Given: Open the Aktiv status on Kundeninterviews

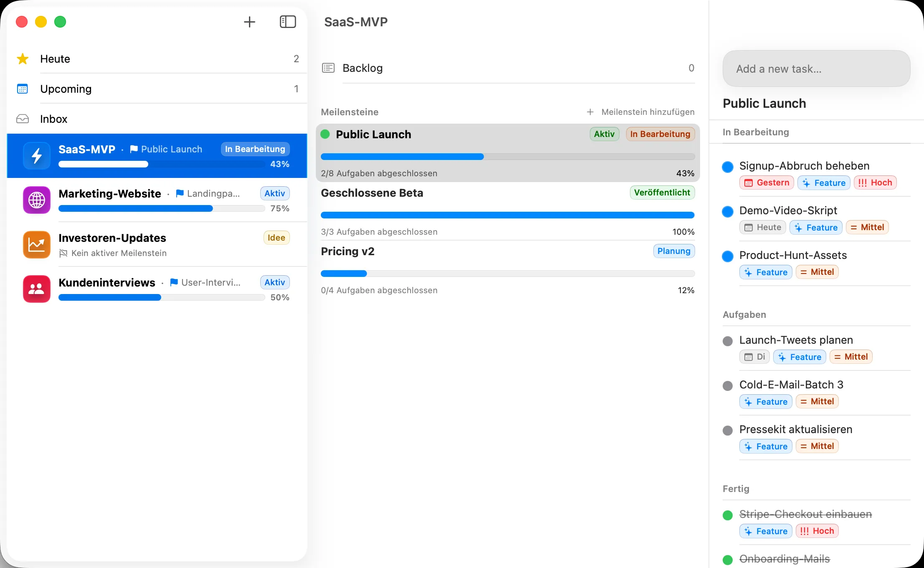Looking at the screenshot, I should (274, 282).
